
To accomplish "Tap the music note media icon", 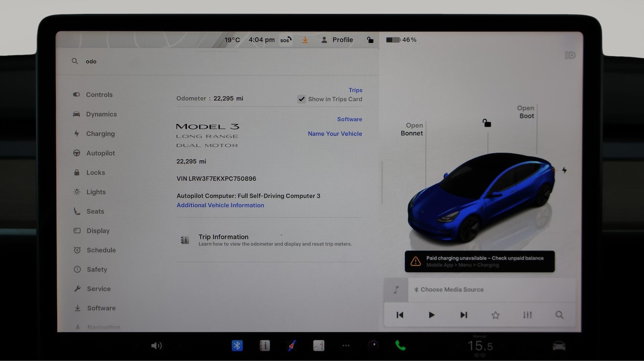I will point(396,290).
